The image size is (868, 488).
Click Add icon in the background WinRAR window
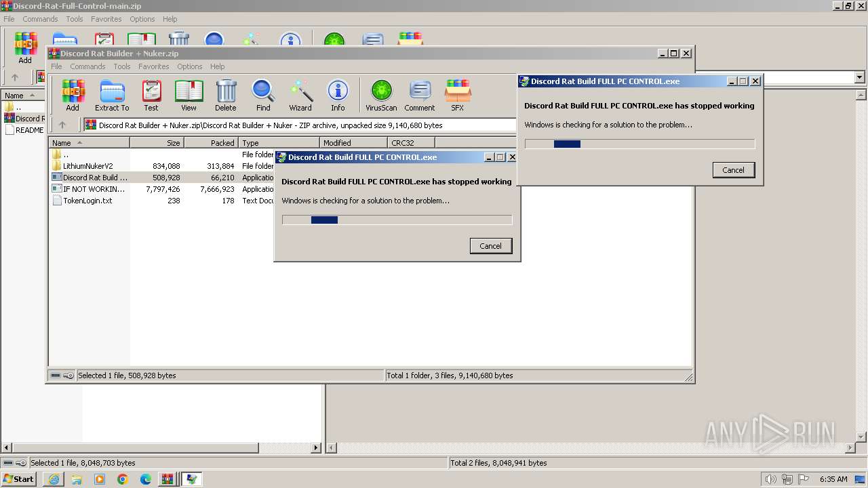(25, 48)
